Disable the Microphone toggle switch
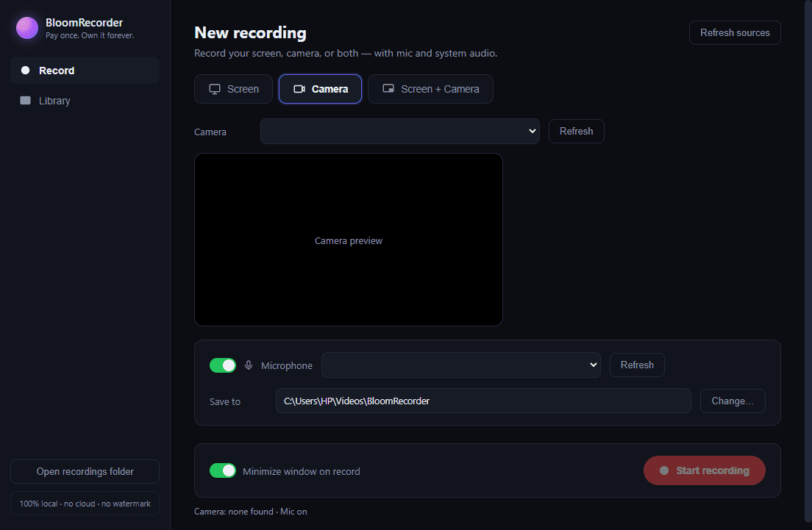This screenshot has height=530, width=812. click(223, 365)
